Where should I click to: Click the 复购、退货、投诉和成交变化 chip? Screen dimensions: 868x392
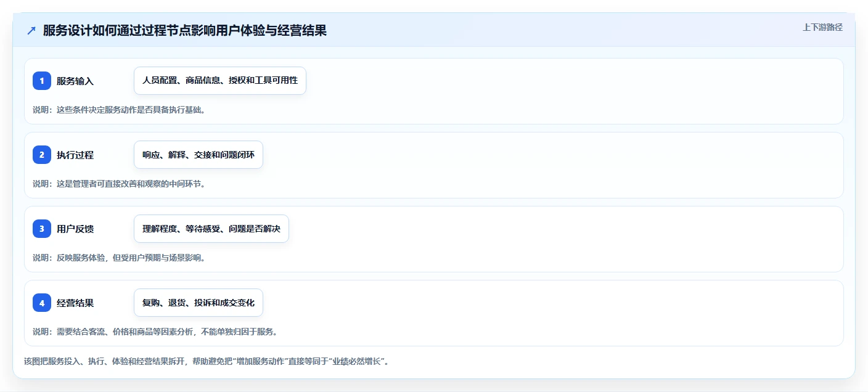pos(199,303)
